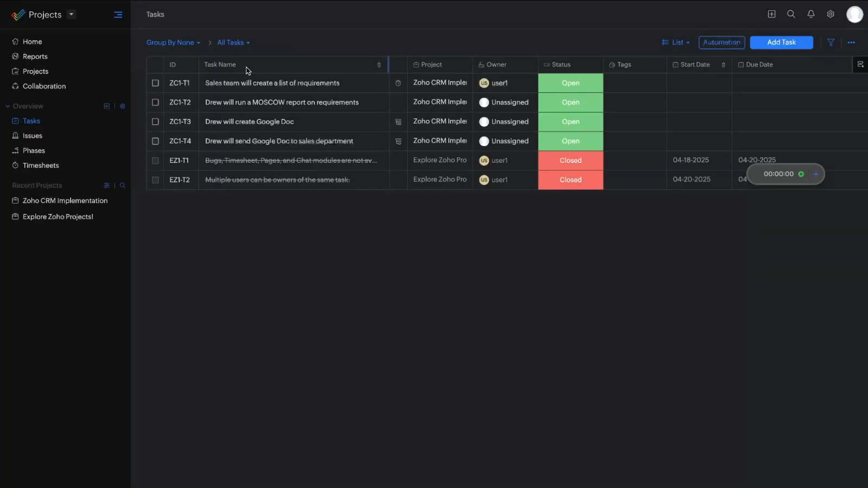Open Issues in the Overview section

tap(32, 136)
